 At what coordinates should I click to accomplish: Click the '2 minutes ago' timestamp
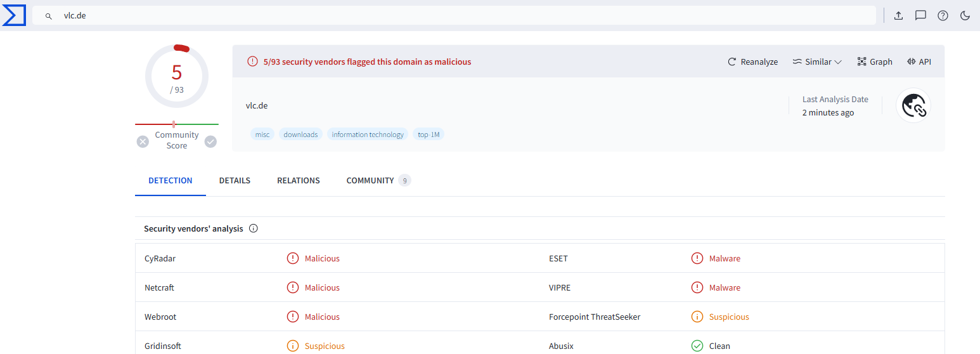828,112
